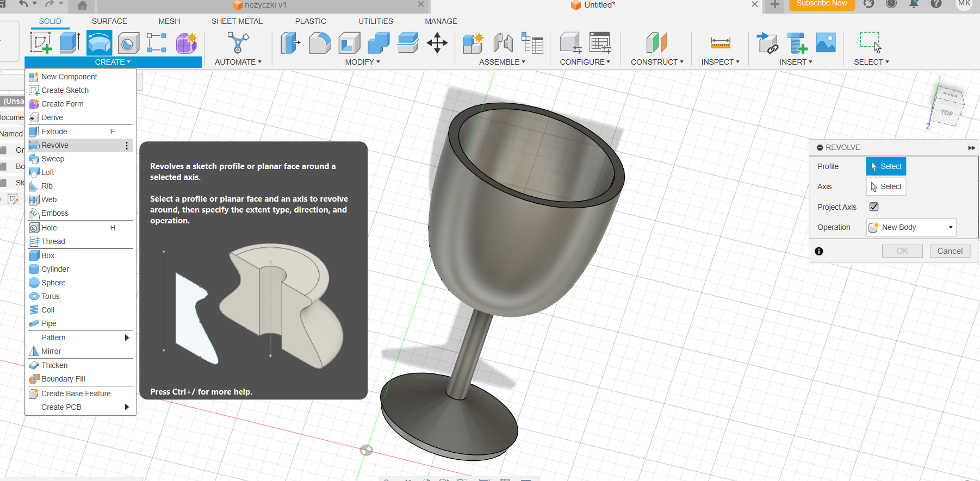Select the Extrude toolbar icon

pos(70,43)
